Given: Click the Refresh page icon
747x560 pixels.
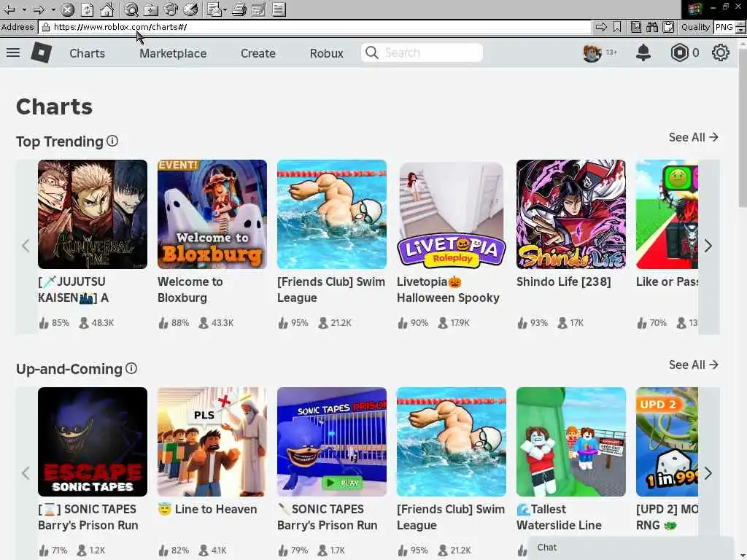Looking at the screenshot, I should point(88,9).
